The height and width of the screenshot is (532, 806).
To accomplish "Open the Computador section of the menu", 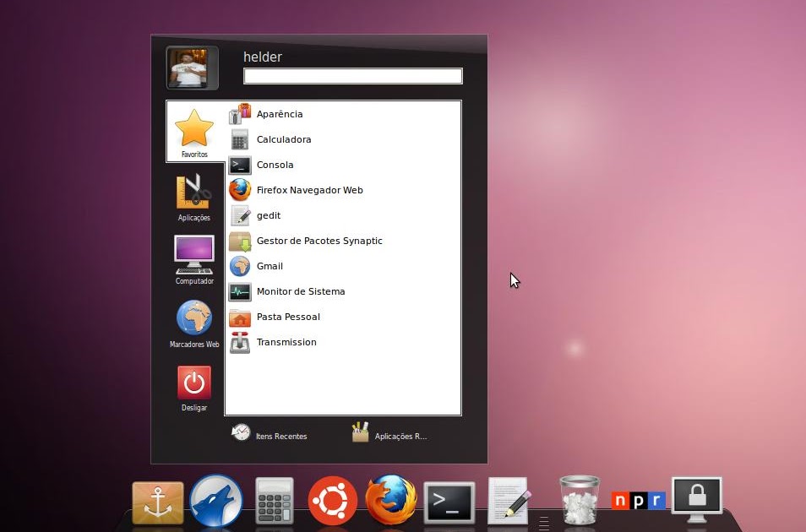I will coord(193,258).
